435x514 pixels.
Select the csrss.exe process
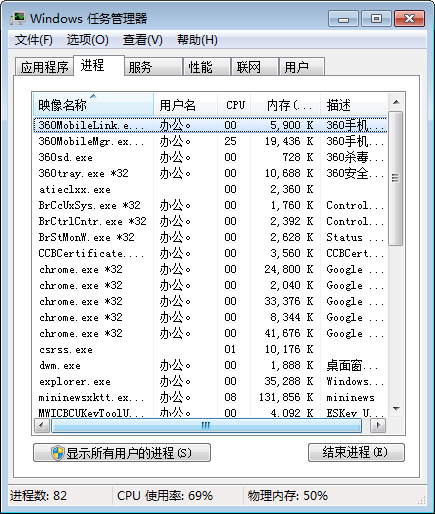(210, 349)
